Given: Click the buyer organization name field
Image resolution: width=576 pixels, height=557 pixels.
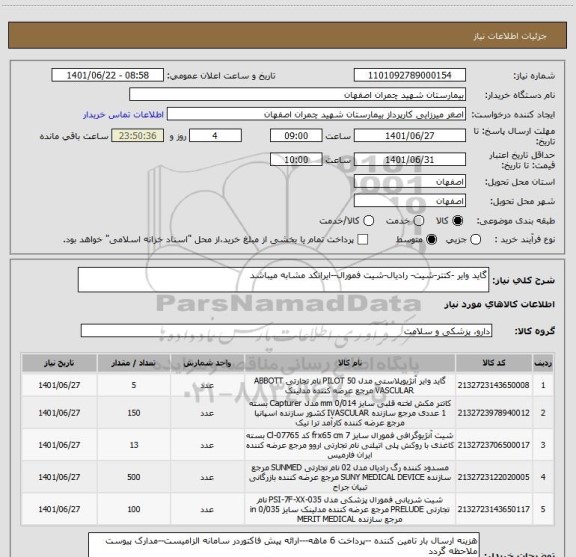Looking at the screenshot, I should coord(297,95).
